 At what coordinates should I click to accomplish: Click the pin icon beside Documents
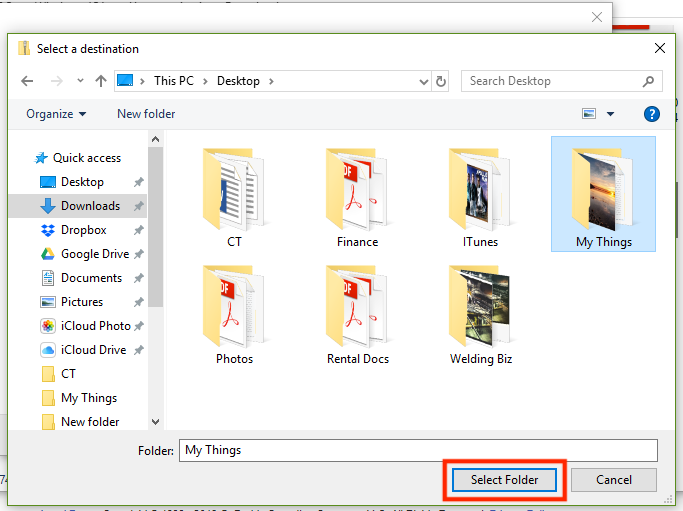139,277
